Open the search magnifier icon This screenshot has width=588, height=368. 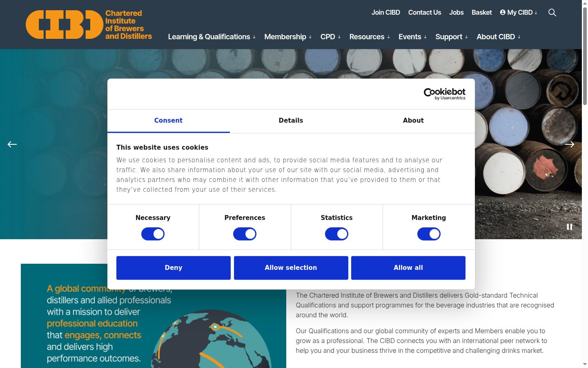tap(552, 13)
